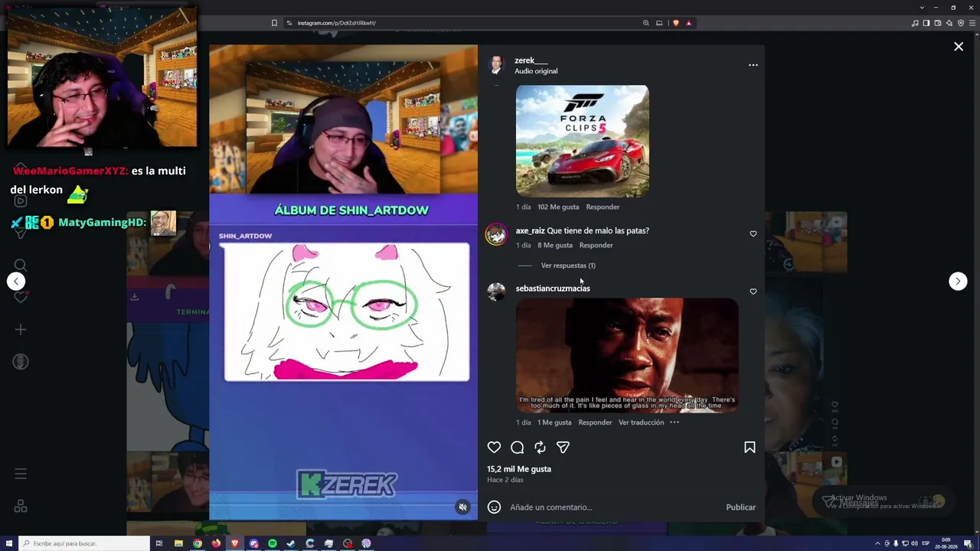Screen dimensions: 980x551
Task: Repost using the loop arrows icon
Action: (x=540, y=448)
